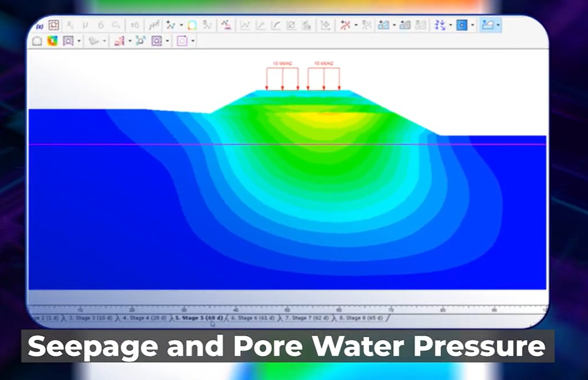Click the rainbow arch tunnel icon
Viewport: 588px width, 380px height.
(192, 25)
